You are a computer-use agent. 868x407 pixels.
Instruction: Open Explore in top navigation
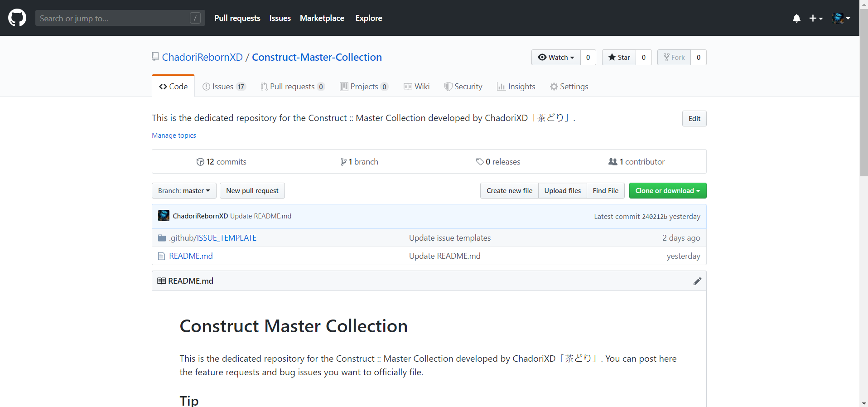tap(369, 18)
